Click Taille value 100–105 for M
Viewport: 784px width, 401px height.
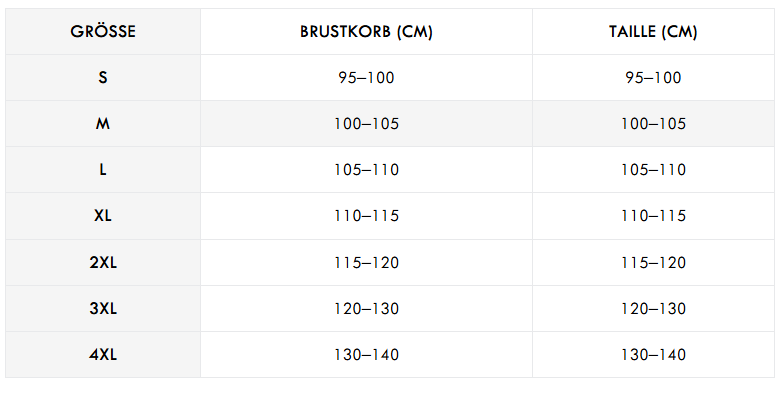[x=653, y=124]
